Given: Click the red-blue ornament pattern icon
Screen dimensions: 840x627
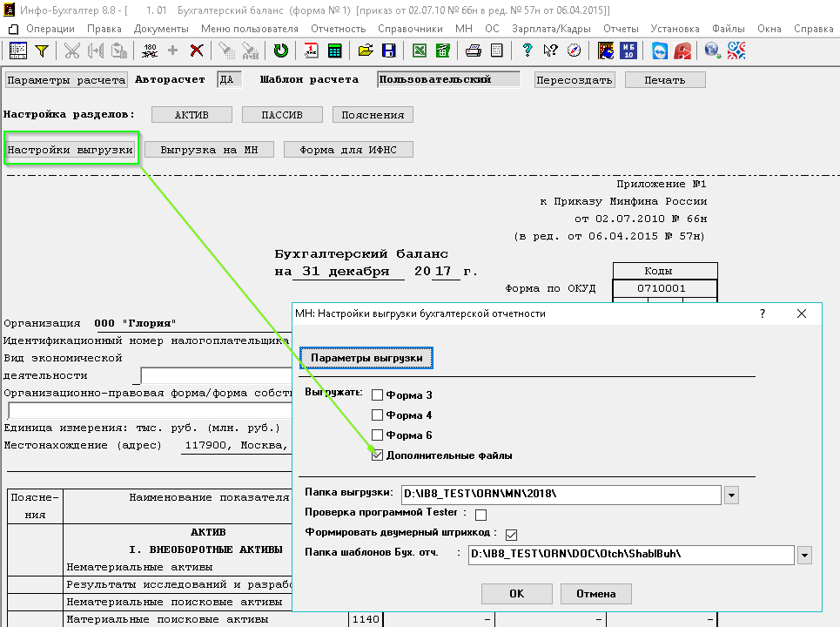Looking at the screenshot, I should [736, 51].
